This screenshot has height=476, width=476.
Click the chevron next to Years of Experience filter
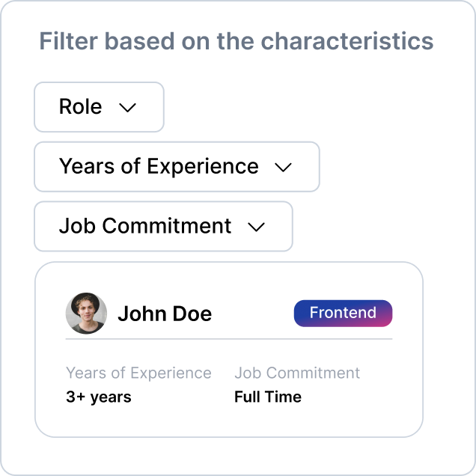pyautogui.click(x=283, y=167)
